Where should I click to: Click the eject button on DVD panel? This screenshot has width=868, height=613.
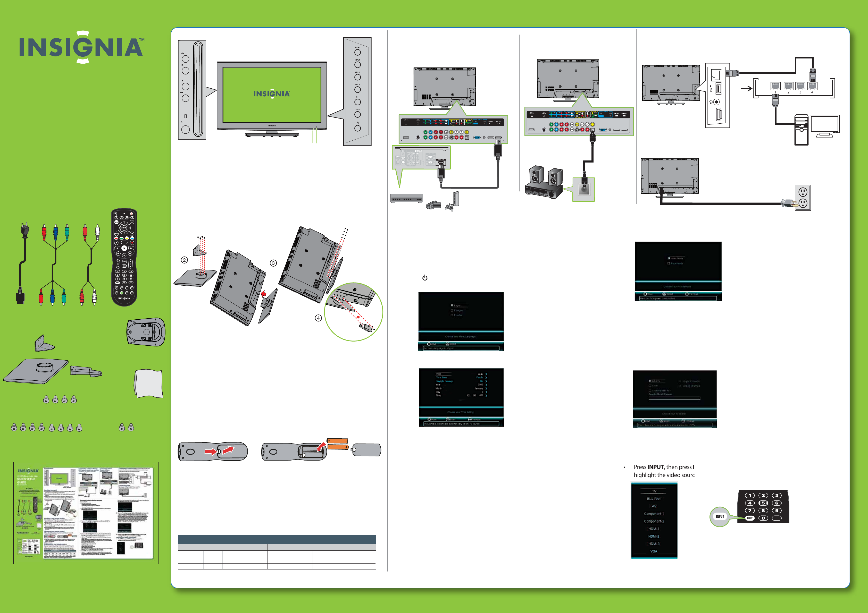click(x=185, y=129)
